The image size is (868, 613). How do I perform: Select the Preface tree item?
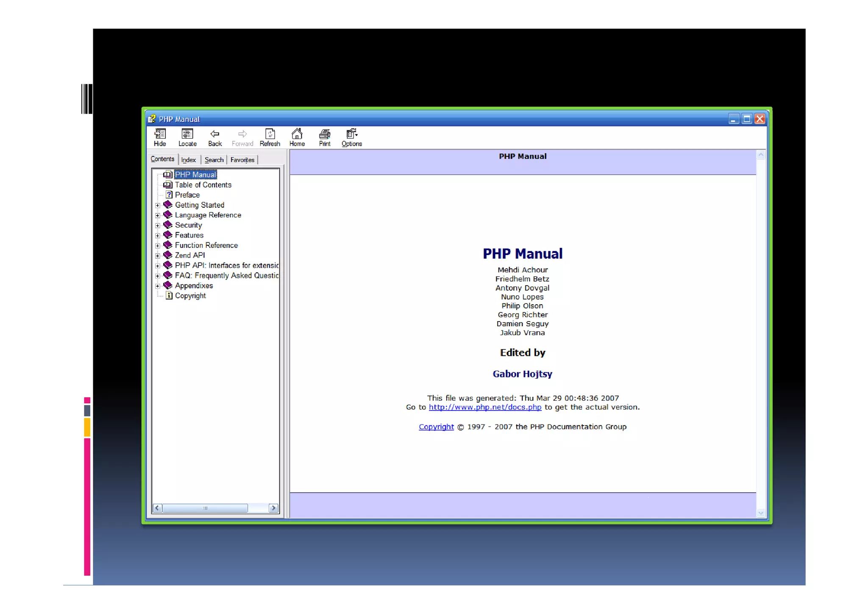coord(187,195)
